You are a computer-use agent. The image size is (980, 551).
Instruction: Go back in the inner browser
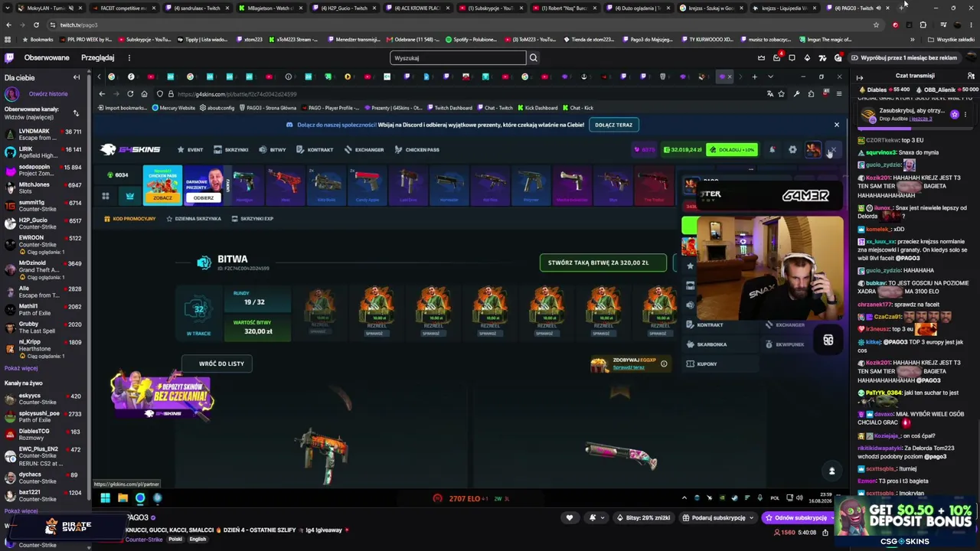102,94
